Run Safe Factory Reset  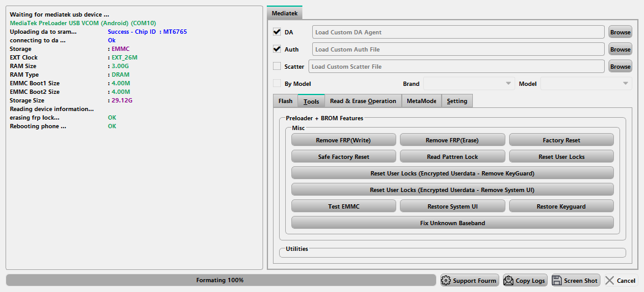coord(343,156)
